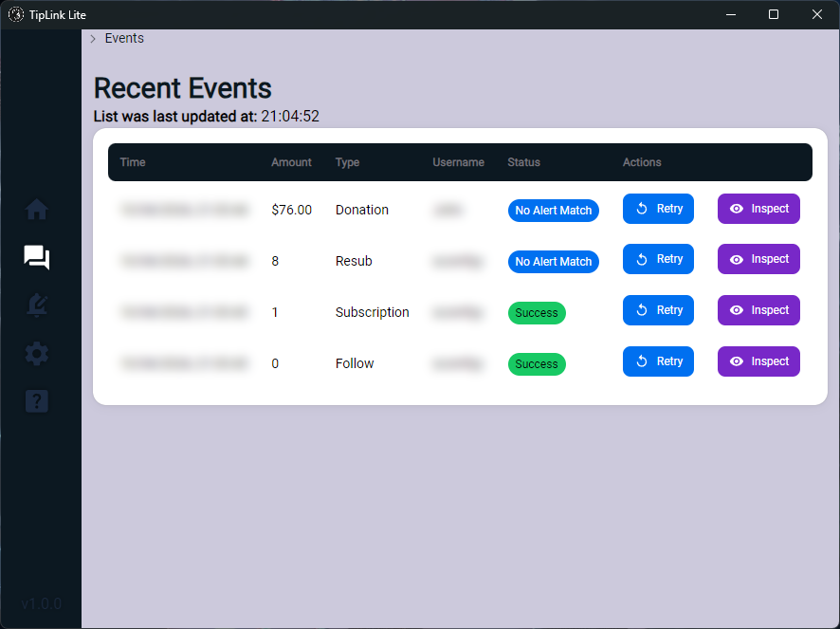840x629 pixels.
Task: Click the Success badge in Subscription row
Action: 537,313
